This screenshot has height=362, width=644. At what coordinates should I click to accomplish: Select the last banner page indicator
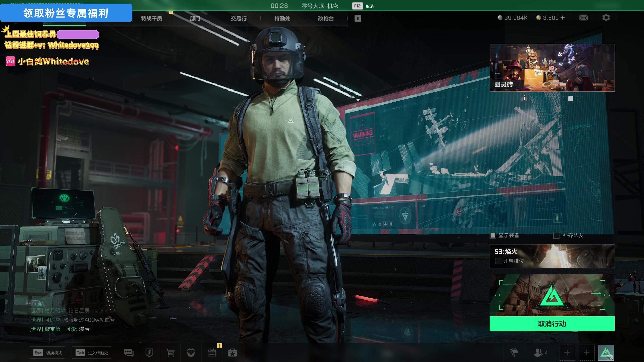579,99
